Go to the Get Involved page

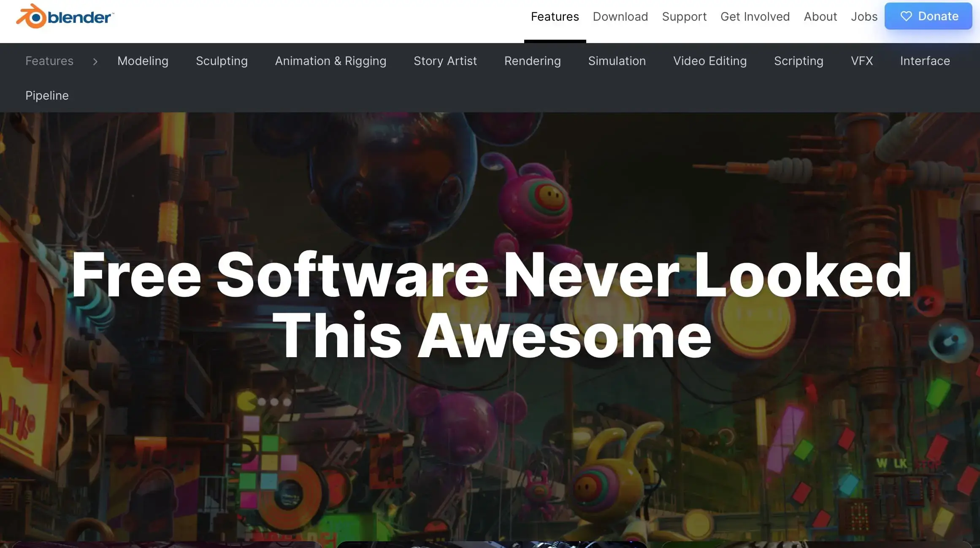click(x=755, y=17)
